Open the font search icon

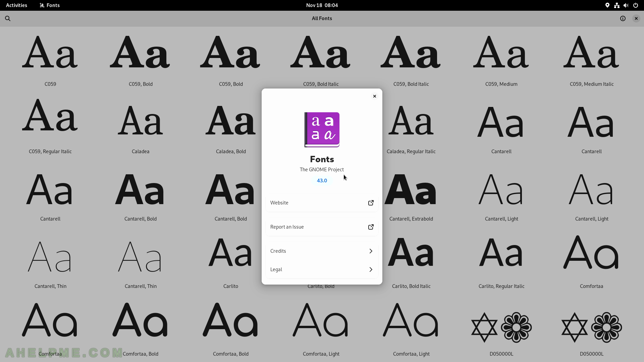8,18
